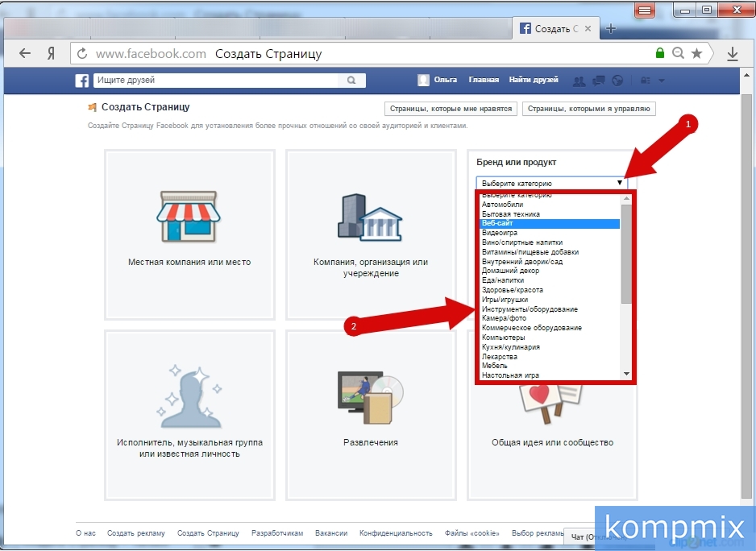Choose 'Витамины/пищевые добавки' category
This screenshot has width=756, height=551.
click(x=550, y=252)
